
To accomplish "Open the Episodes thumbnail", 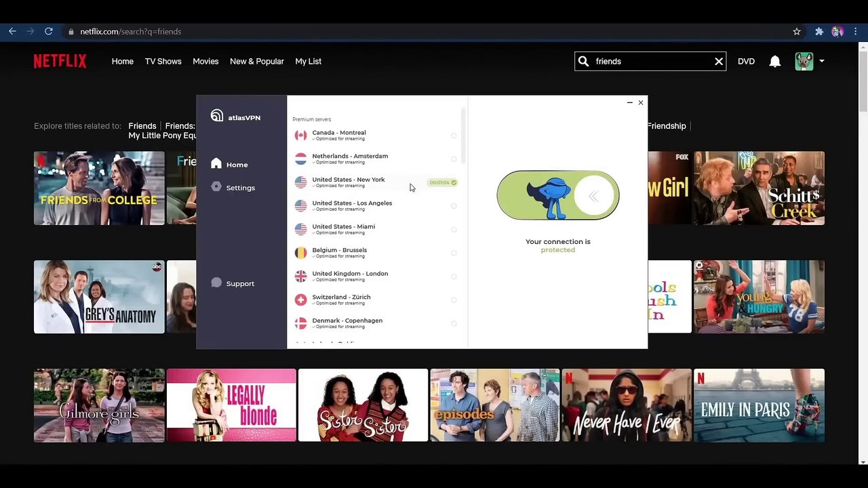I will pyautogui.click(x=495, y=405).
